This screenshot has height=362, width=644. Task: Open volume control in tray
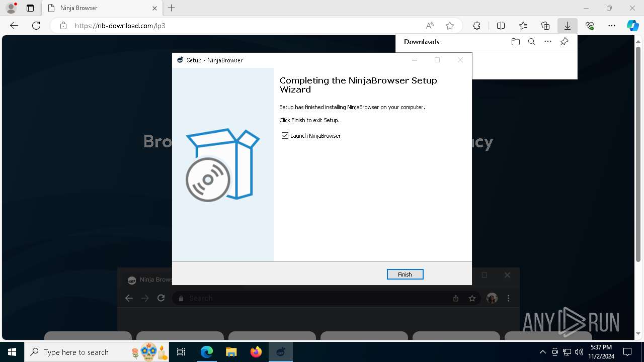[579, 352]
